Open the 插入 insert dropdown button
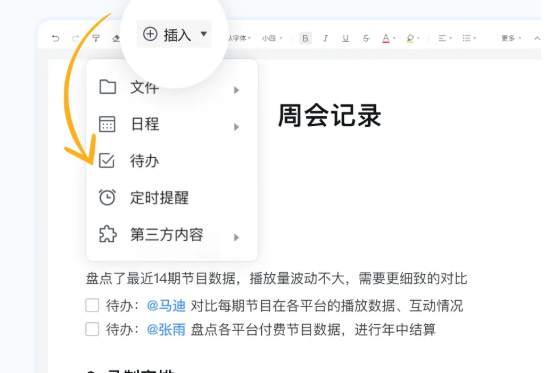The height and width of the screenshot is (373, 555). (x=174, y=34)
